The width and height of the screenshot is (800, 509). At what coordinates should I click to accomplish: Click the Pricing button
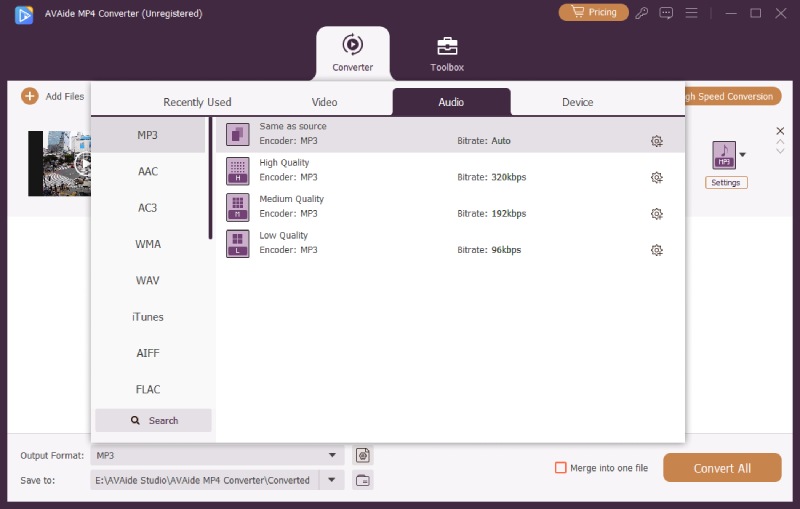(x=593, y=12)
